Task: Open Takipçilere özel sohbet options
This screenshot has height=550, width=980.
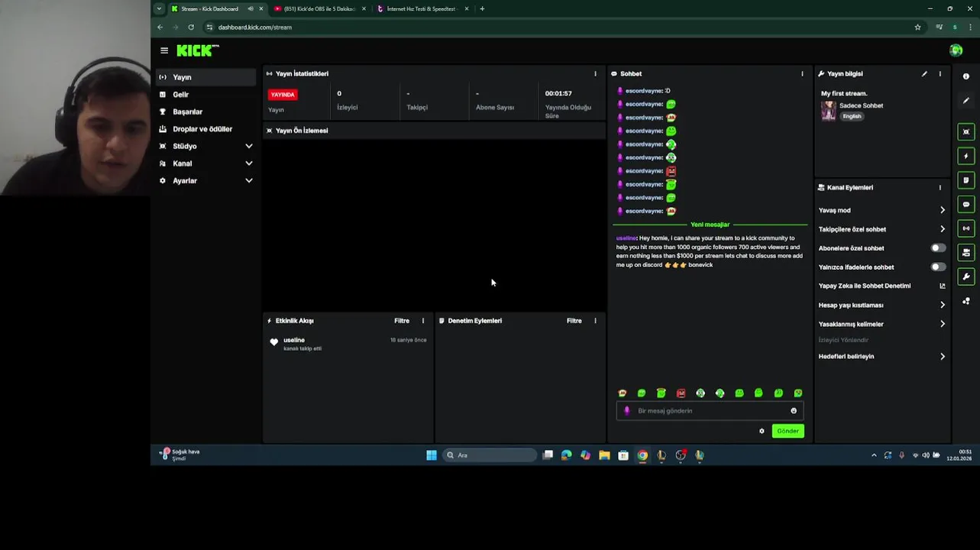Action: coord(881,229)
